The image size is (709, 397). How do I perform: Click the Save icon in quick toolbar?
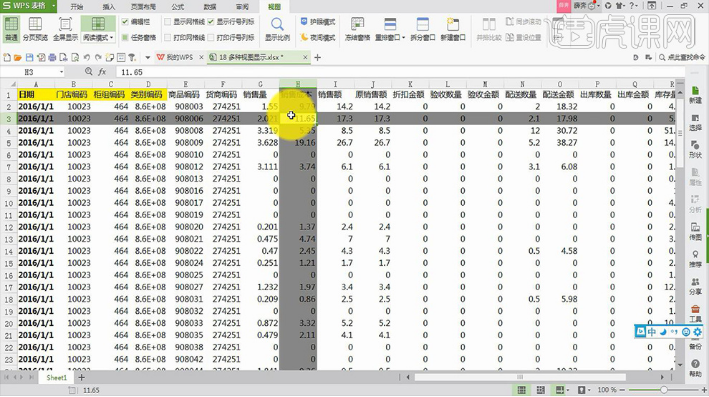click(x=29, y=57)
